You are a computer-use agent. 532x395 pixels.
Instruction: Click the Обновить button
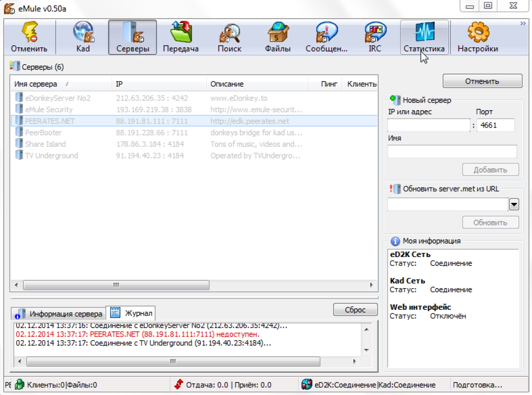click(x=490, y=222)
